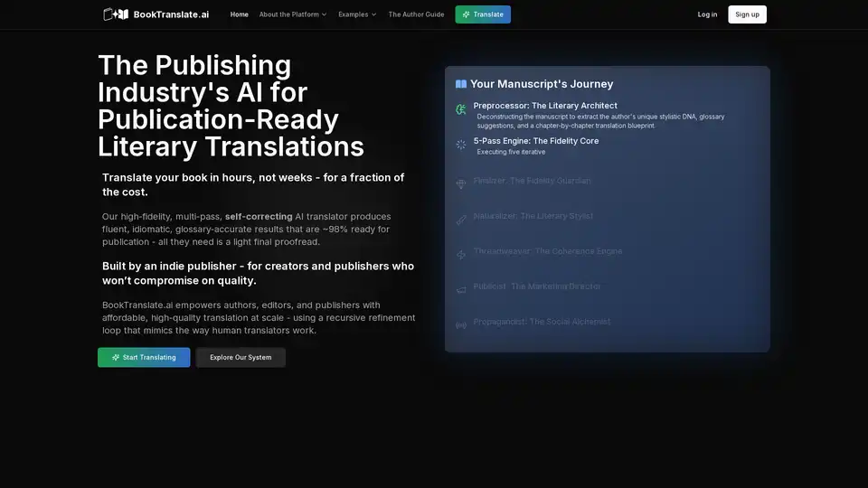Click the Naturalizer Literary Stylist icon
Screen dimensions: 868x488
[x=461, y=220]
